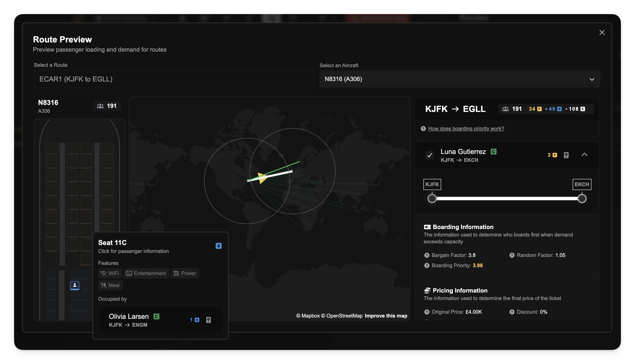Uncheck the Luna Gutierrez passenger checkbox
This screenshot has height=364, width=635.
point(430,155)
